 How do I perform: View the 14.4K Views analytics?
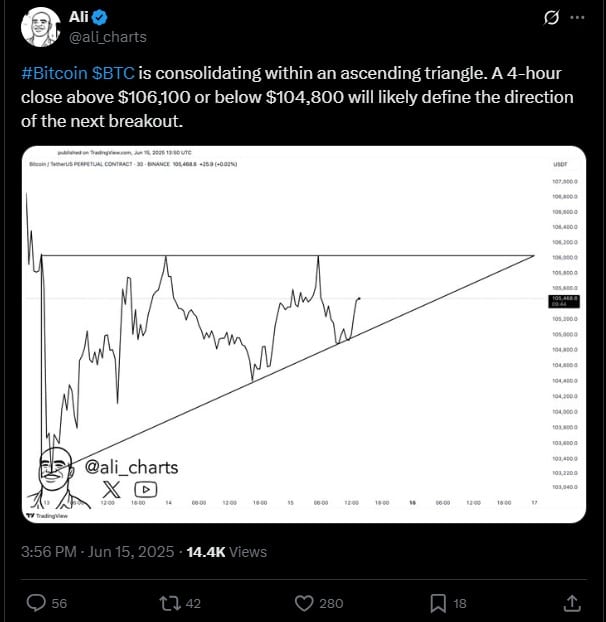[x=226, y=551]
